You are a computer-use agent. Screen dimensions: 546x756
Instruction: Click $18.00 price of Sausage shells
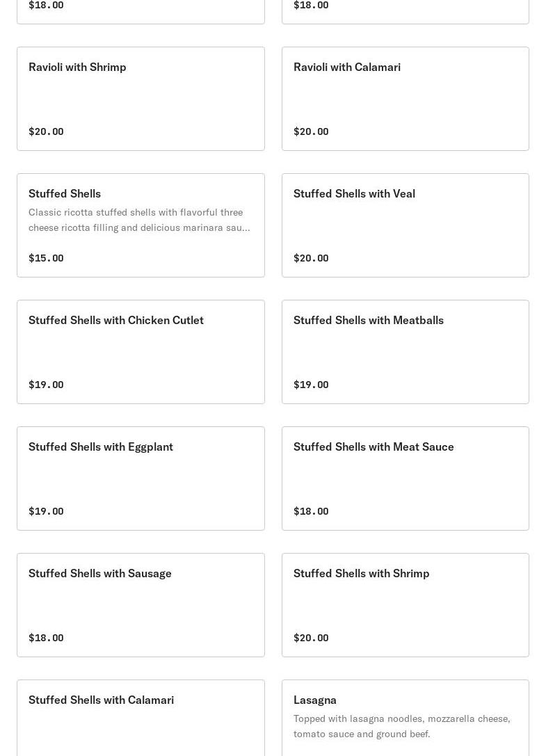pos(46,638)
